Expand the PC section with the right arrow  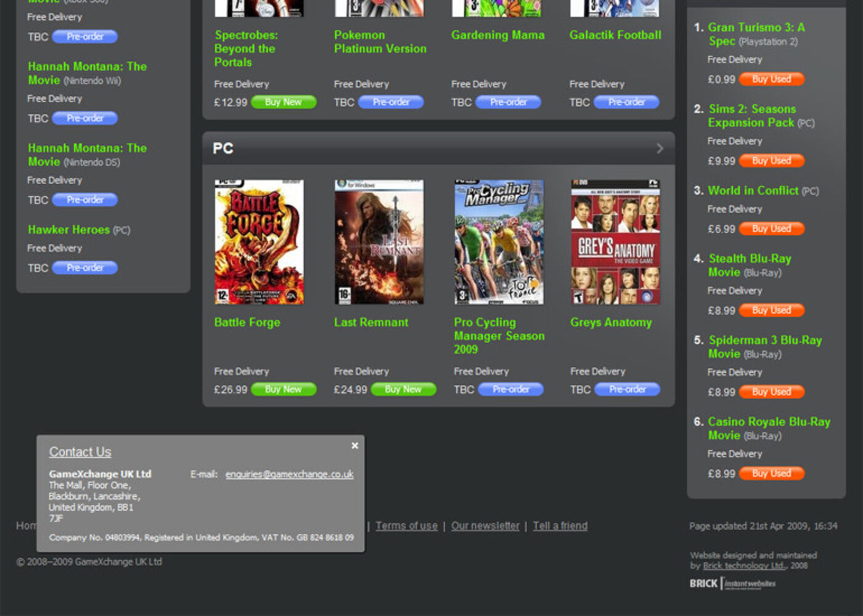660,148
